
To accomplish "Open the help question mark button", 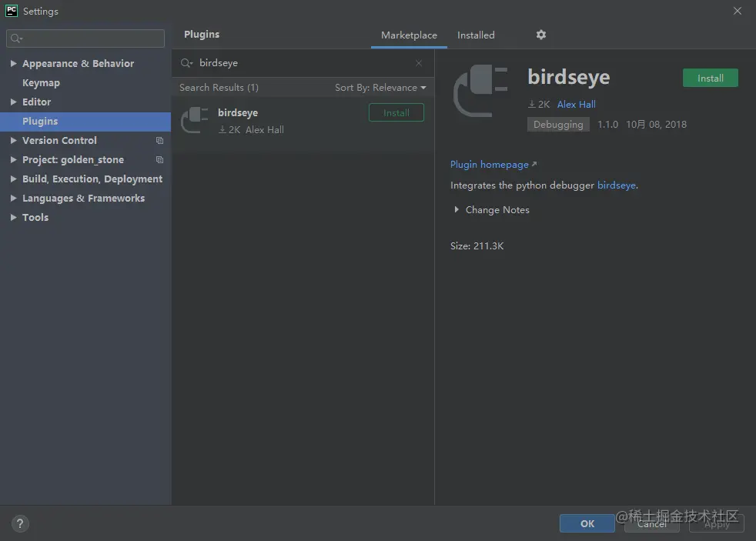I will [20, 523].
